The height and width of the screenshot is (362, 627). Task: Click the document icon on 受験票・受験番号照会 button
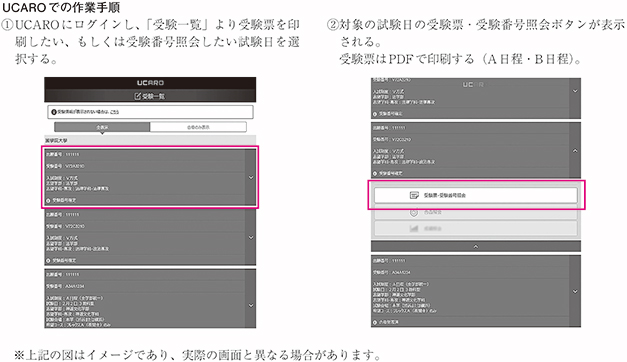tap(414, 195)
